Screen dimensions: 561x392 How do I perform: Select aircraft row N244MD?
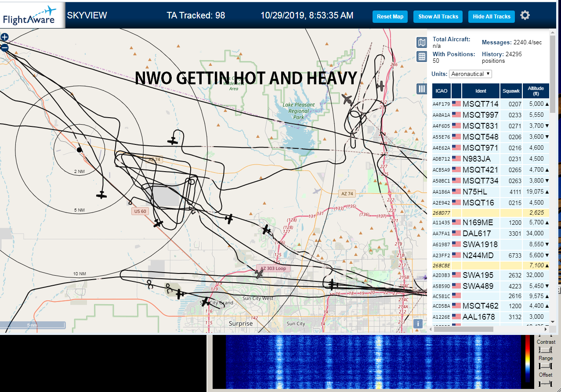coord(491,255)
